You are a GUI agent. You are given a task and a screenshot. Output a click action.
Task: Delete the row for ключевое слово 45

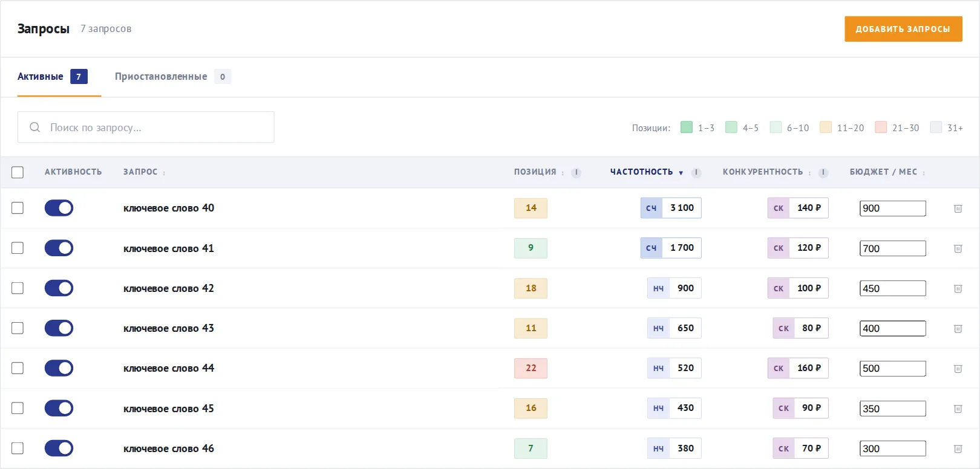click(958, 409)
